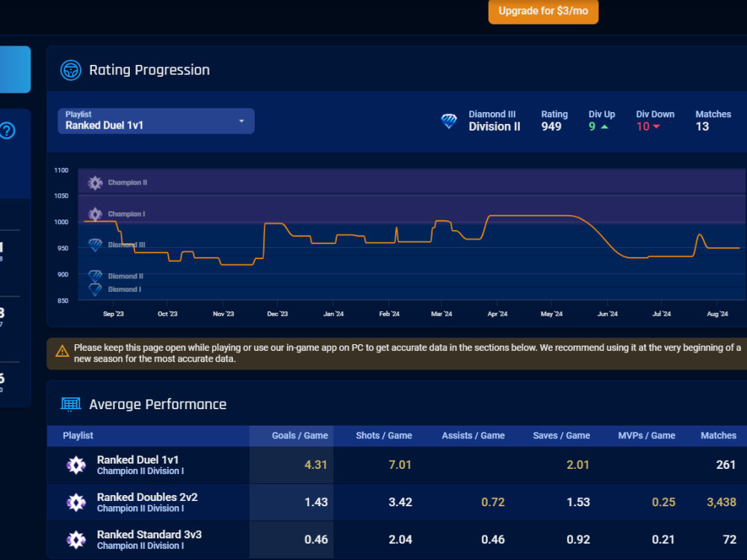This screenshot has width=747, height=560.
Task: Sort by Goals / Game column header
Action: 300,435
